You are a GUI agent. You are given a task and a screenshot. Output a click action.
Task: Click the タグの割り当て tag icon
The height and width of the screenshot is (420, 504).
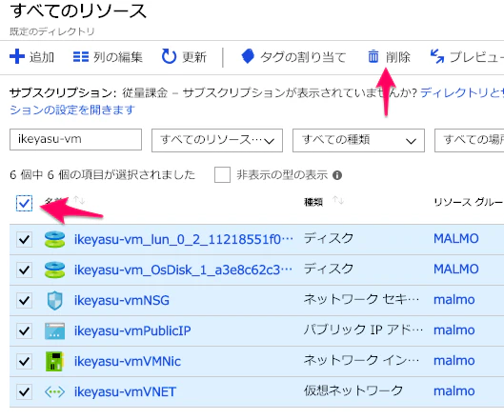click(x=248, y=56)
